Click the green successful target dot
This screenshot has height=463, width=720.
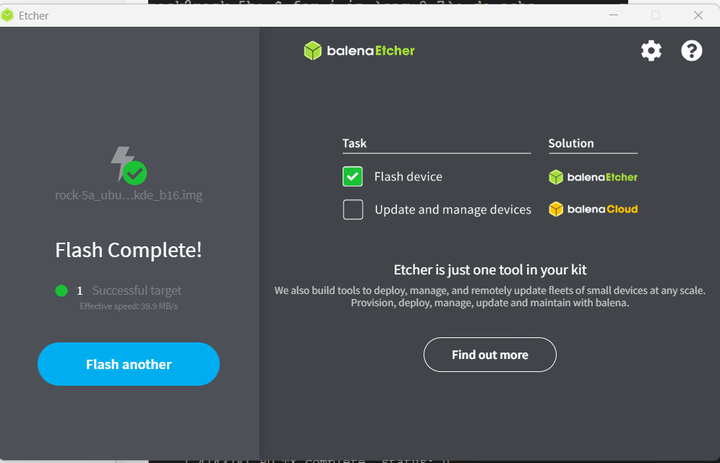tap(62, 291)
